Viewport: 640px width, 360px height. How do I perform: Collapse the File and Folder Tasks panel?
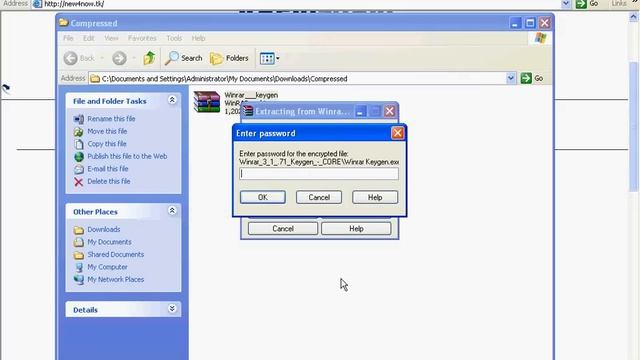(172, 100)
